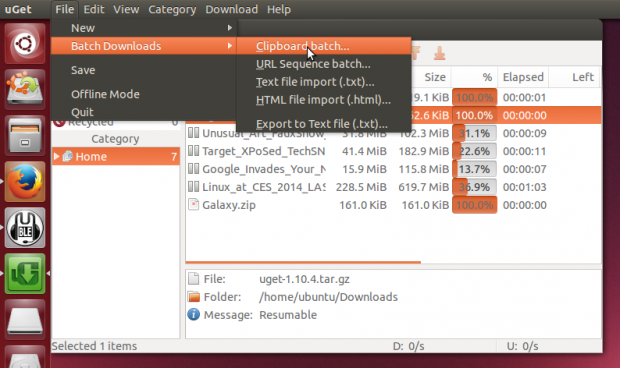Select Linux_at_CES_2014 download row
The image size is (620, 368).
pyautogui.click(x=393, y=187)
